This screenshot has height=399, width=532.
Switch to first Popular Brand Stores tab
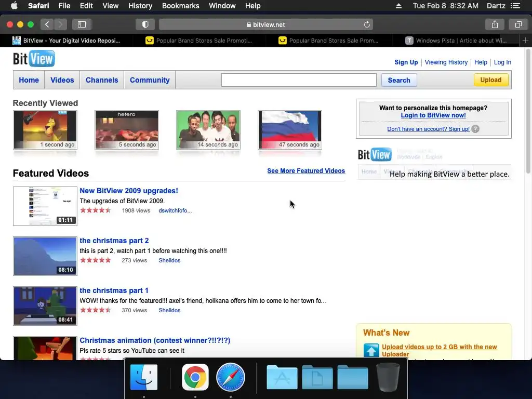(x=199, y=41)
